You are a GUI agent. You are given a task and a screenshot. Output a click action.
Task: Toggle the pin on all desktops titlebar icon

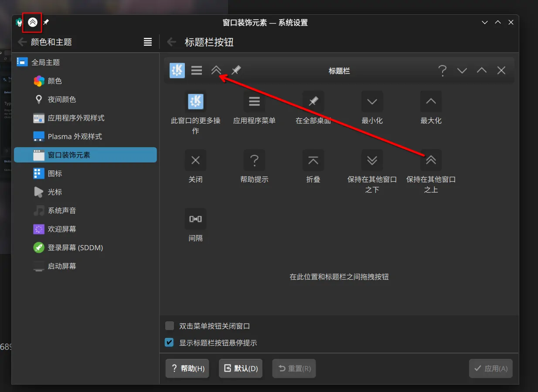point(46,22)
